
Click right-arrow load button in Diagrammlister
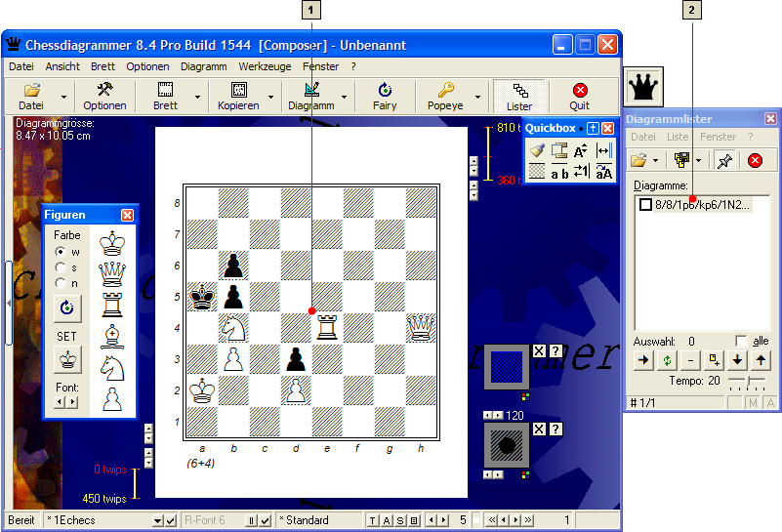[x=643, y=360]
